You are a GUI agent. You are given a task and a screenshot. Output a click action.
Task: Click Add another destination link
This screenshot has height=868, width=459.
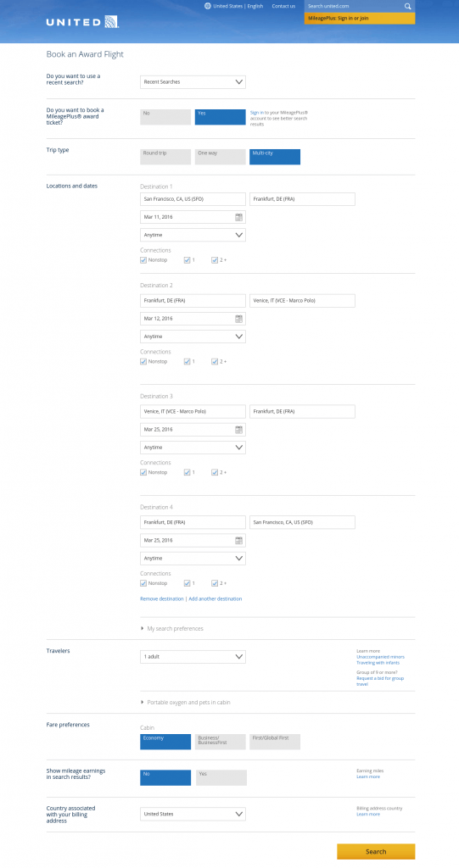[x=216, y=599]
